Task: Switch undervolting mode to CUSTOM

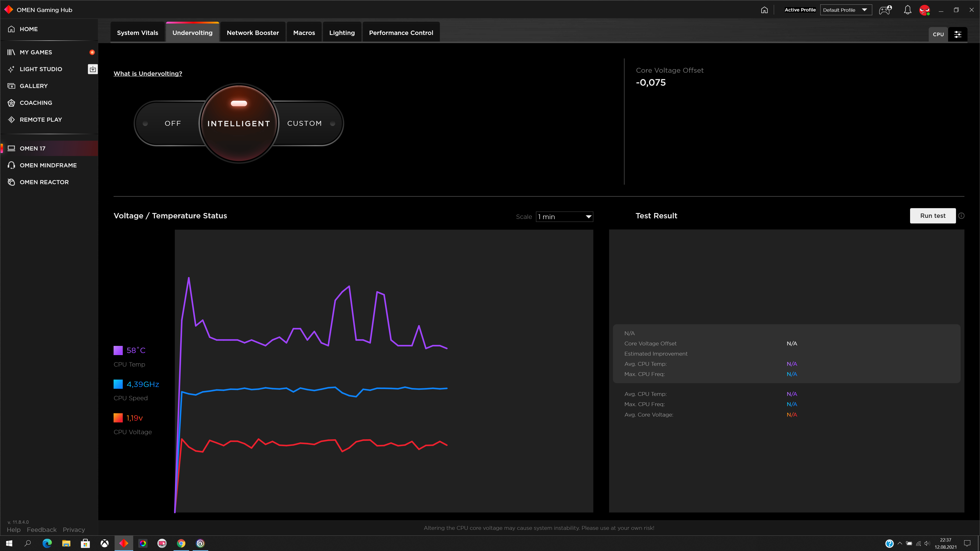Action: [x=304, y=123]
